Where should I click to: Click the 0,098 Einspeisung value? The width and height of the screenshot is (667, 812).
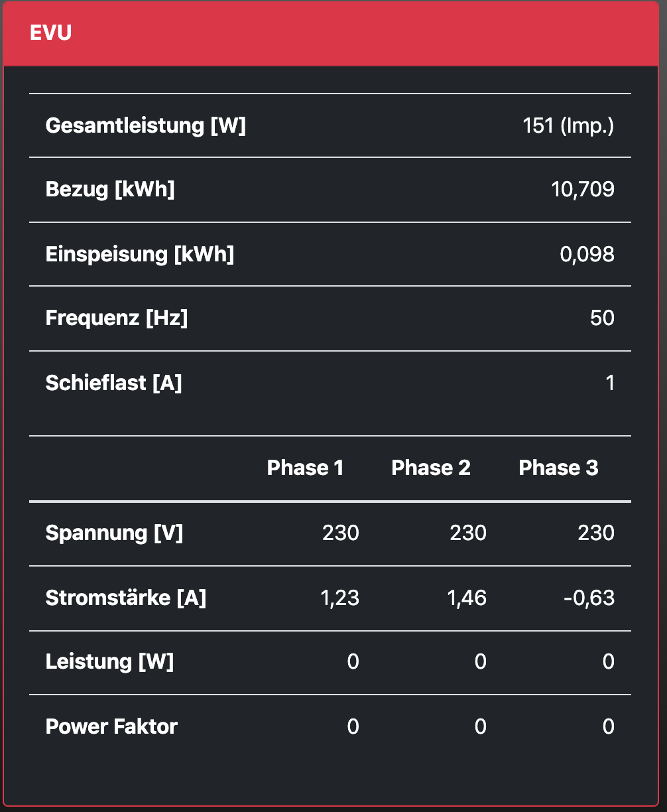coord(587,254)
